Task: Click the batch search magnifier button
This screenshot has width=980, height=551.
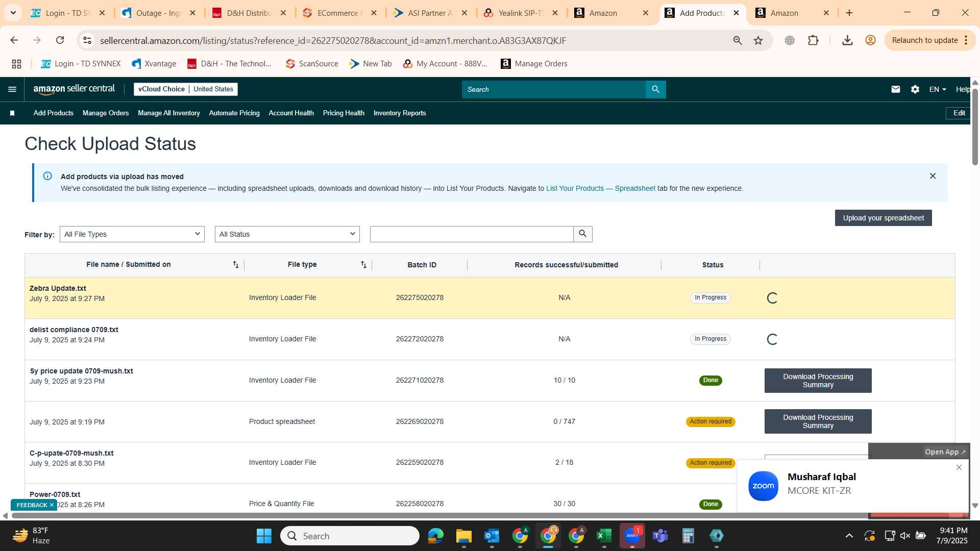Action: (583, 234)
